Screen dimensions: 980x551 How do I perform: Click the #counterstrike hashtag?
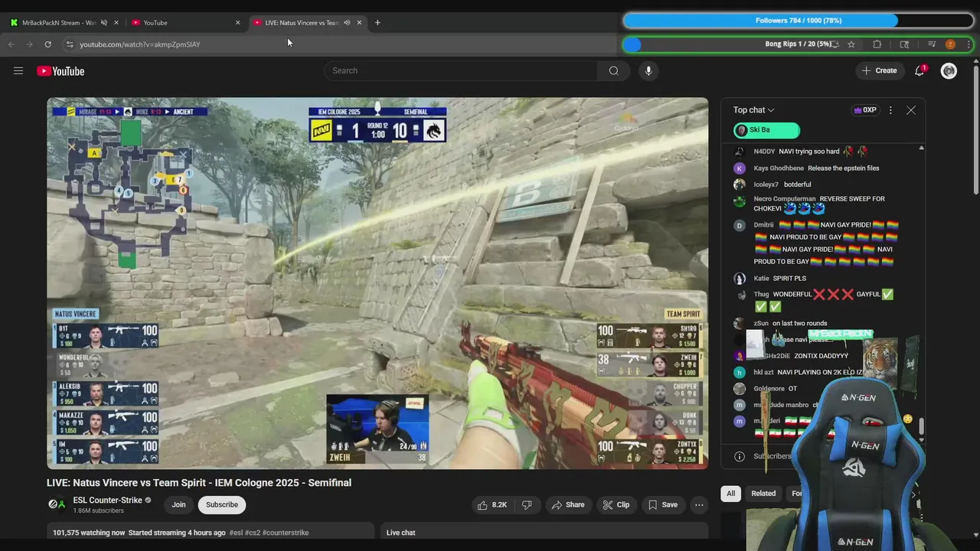(x=286, y=533)
